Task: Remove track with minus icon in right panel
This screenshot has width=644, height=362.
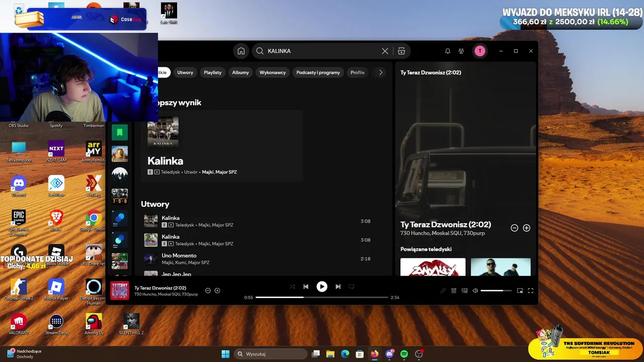Action: [x=514, y=228]
